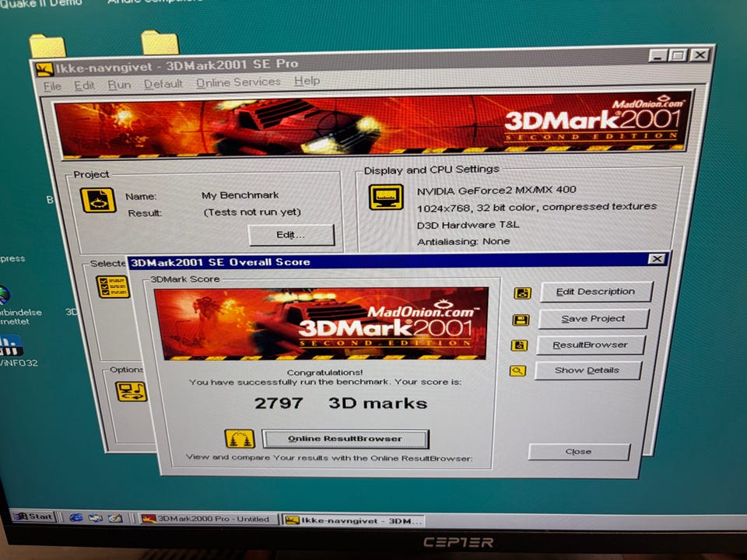Screen dimensions: 747x560
Task: Open the left folder icon on desktop
Action: [x=47, y=46]
